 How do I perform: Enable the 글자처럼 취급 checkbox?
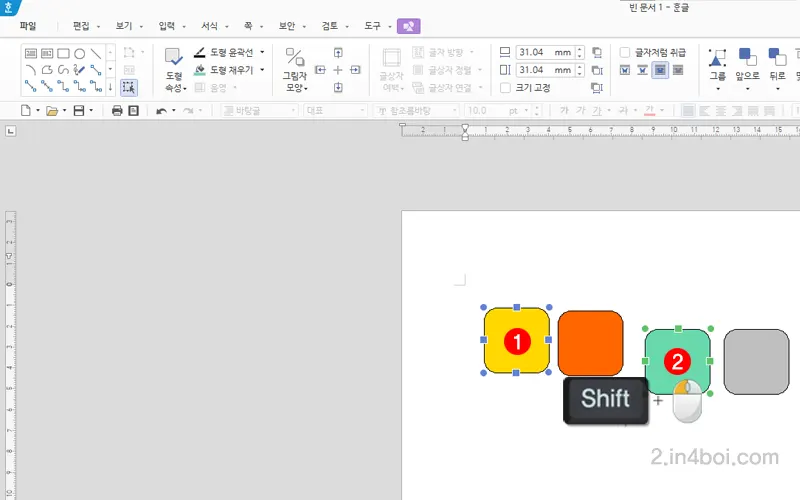[624, 53]
